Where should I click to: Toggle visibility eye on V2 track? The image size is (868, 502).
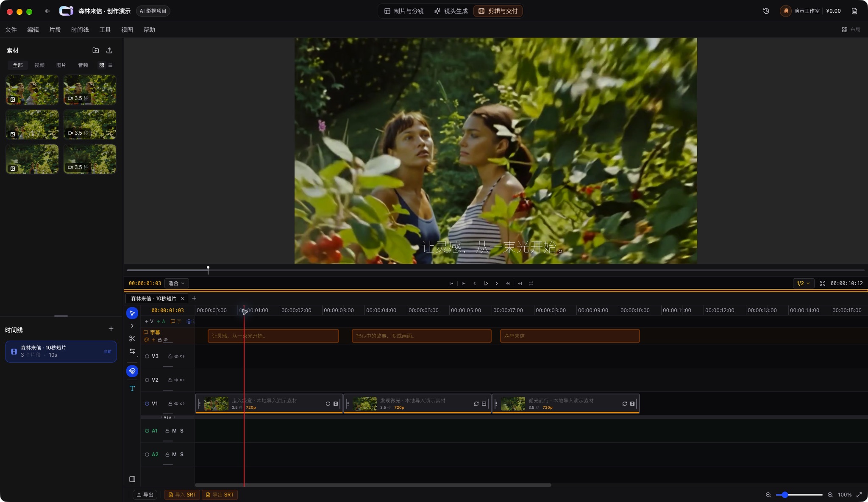click(176, 380)
